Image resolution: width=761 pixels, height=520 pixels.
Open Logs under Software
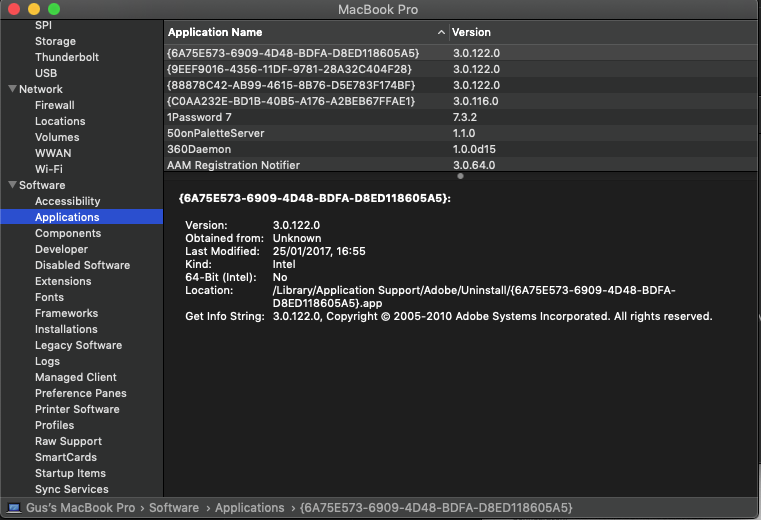click(48, 362)
